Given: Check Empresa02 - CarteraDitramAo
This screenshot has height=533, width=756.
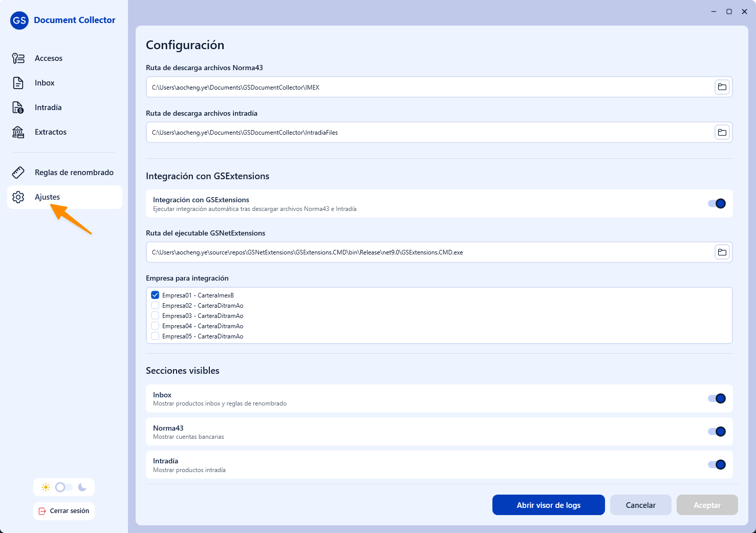Looking at the screenshot, I should (155, 305).
